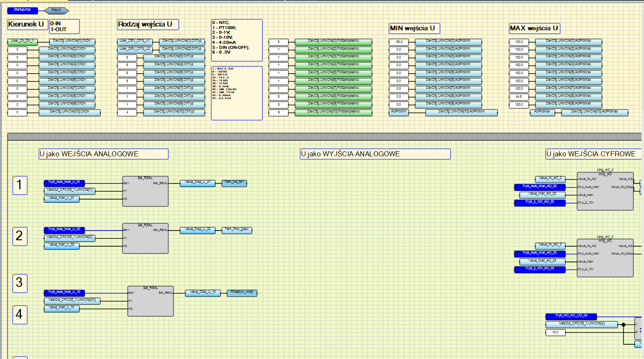
Task: Select the Value_IN_AO_2 input variable
Action: click(x=550, y=179)
